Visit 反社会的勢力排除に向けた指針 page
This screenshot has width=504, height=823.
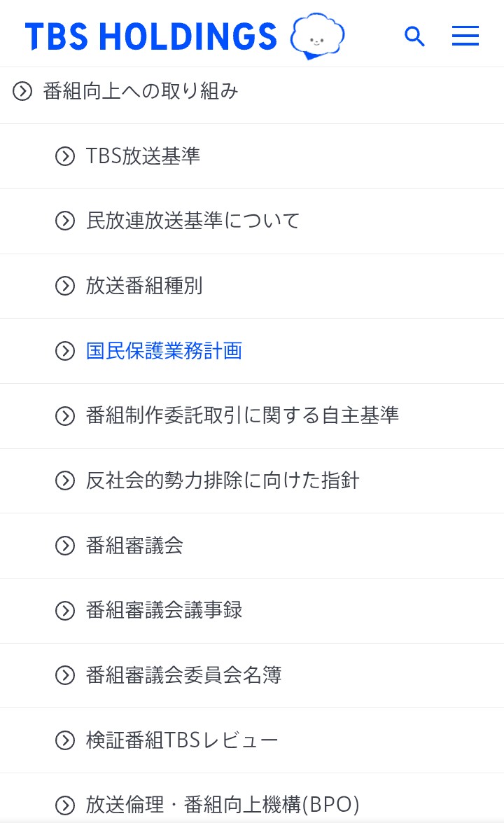point(223,481)
